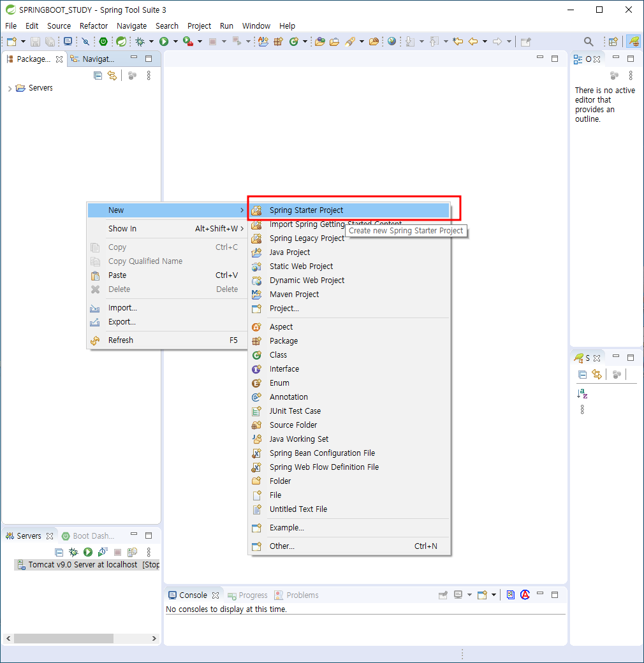644x663 pixels.
Task: Click right arrow of Servers view horizontal scrollbar
Action: (154, 639)
